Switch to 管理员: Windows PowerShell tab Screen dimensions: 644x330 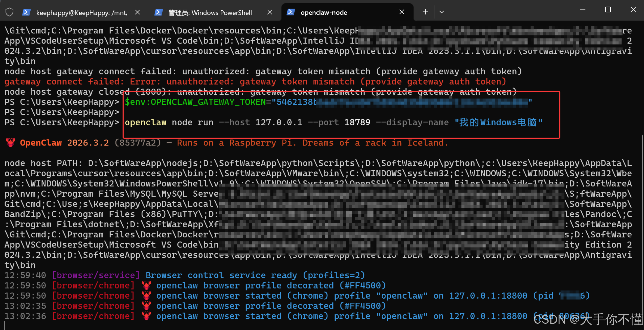[x=210, y=13]
